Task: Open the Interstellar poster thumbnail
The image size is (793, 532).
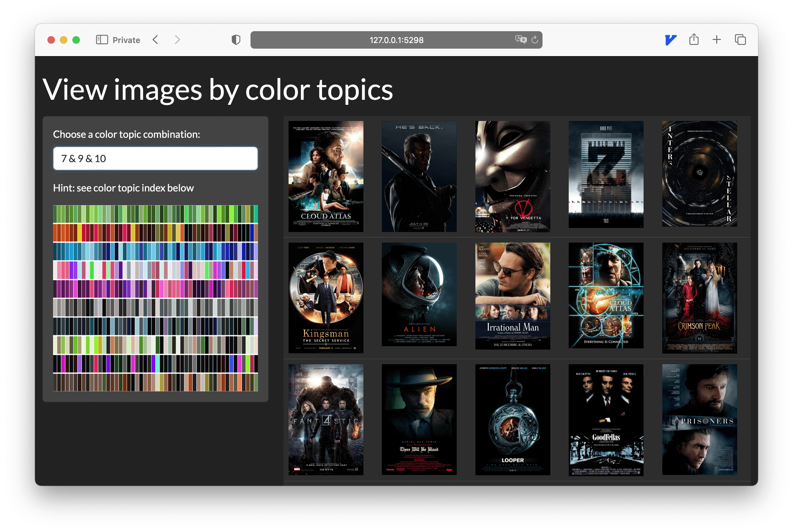Action: click(699, 174)
